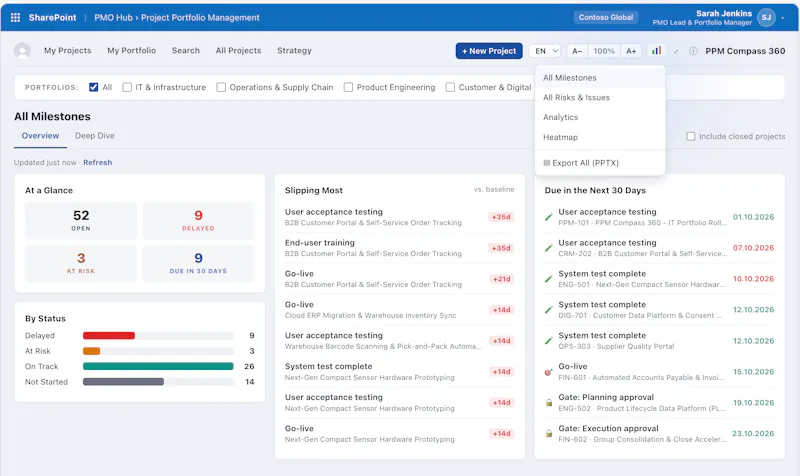This screenshot has width=800, height=476.
Task: Open User acceptance testing for Warehouse Barcode Scanning
Action: click(x=399, y=341)
